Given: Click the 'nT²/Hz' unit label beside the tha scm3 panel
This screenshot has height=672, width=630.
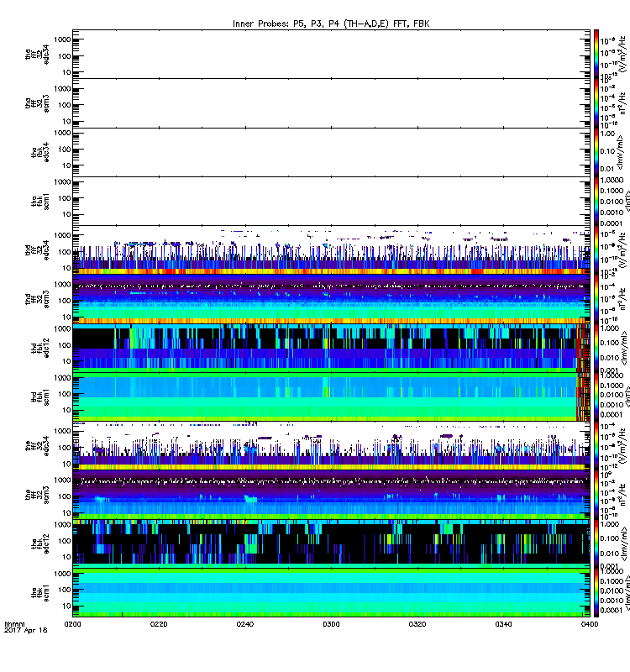Looking at the screenshot, I should (x=622, y=103).
